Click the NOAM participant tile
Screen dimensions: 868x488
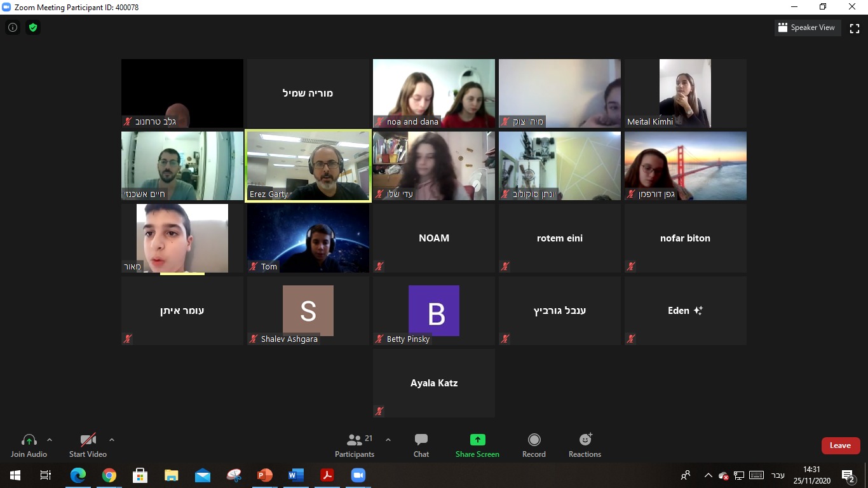tap(434, 238)
